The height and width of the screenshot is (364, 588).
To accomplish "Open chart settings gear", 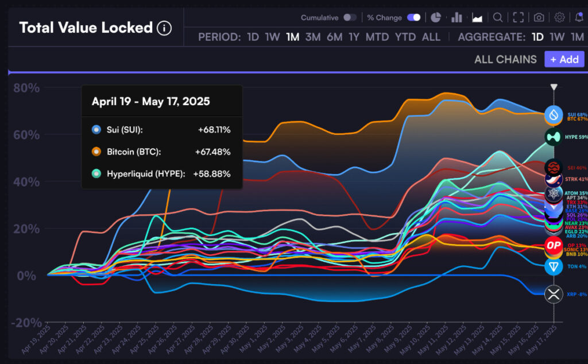I will click(x=559, y=17).
